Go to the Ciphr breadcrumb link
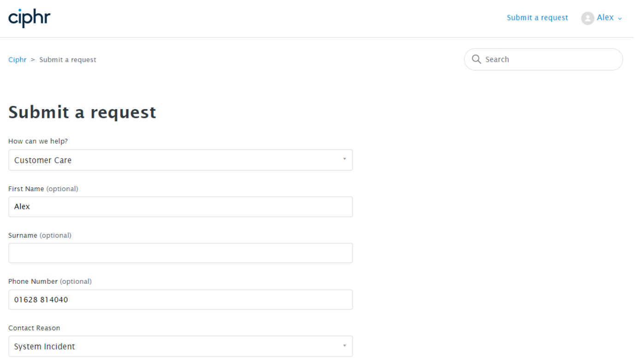 pos(18,59)
